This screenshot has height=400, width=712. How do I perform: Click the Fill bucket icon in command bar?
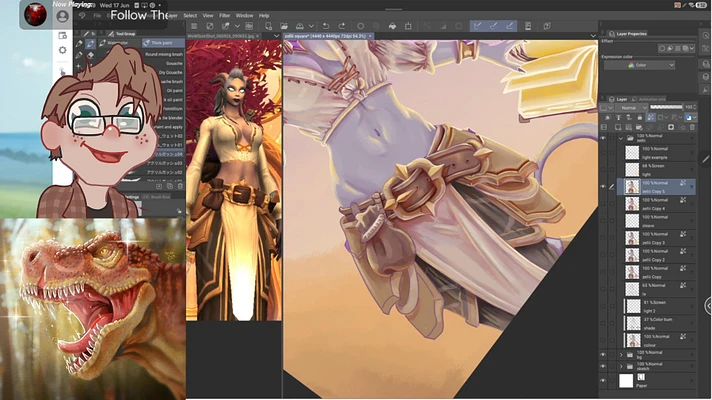tap(392, 26)
